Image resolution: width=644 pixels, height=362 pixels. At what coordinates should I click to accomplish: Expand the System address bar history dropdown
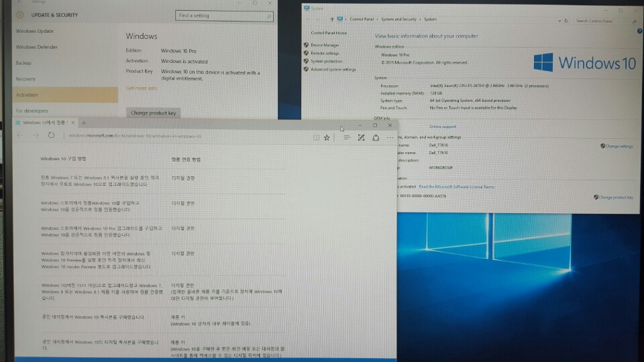click(x=559, y=21)
